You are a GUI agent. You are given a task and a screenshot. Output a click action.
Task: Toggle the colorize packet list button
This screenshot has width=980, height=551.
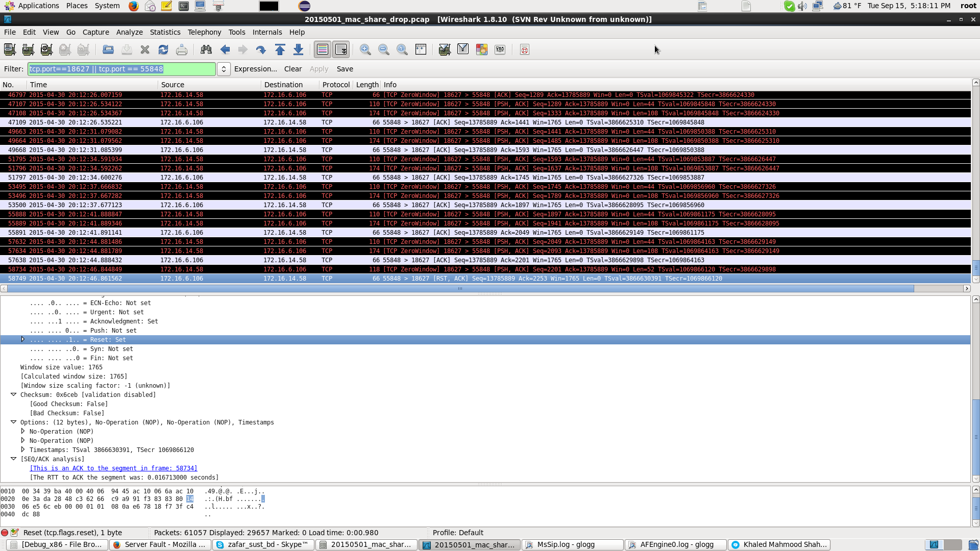[323, 49]
